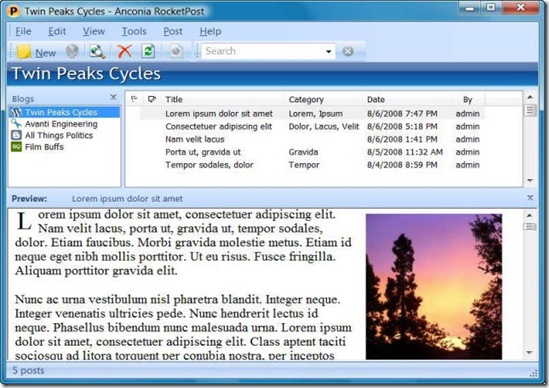Maximize the RocketPost window
Image resolution: width=549 pixels, height=388 pixels.
(491, 8)
